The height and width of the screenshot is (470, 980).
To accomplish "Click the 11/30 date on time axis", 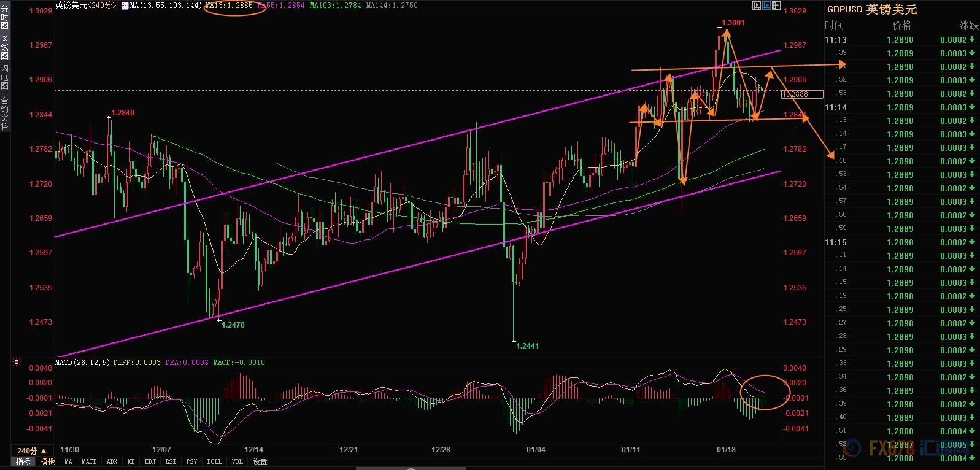I will coord(69,450).
